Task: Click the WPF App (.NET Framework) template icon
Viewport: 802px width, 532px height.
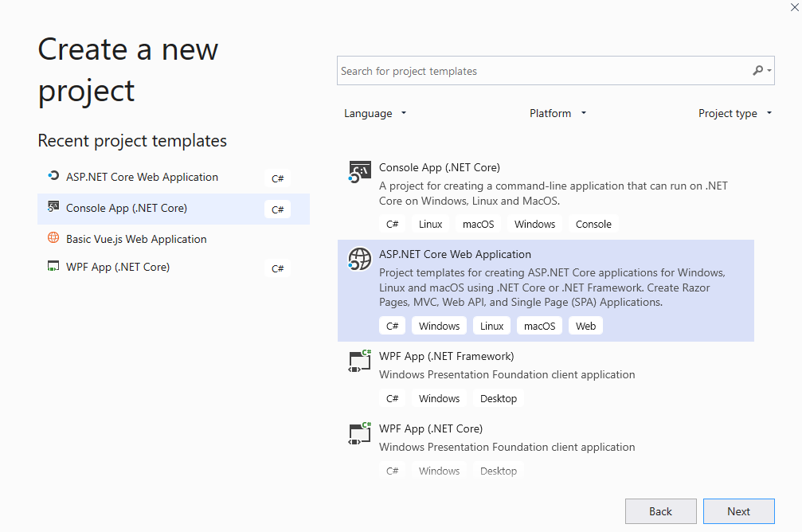Action: [x=360, y=362]
